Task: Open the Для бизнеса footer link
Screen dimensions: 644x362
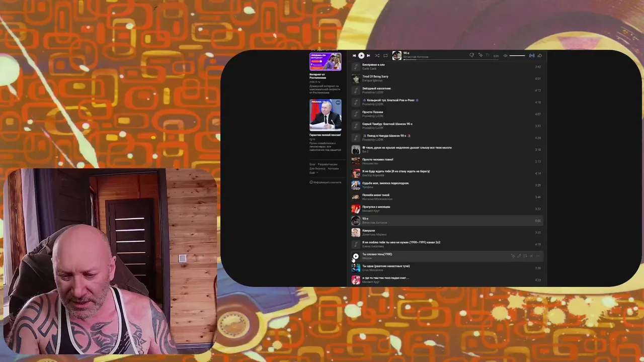Action: tap(317, 168)
